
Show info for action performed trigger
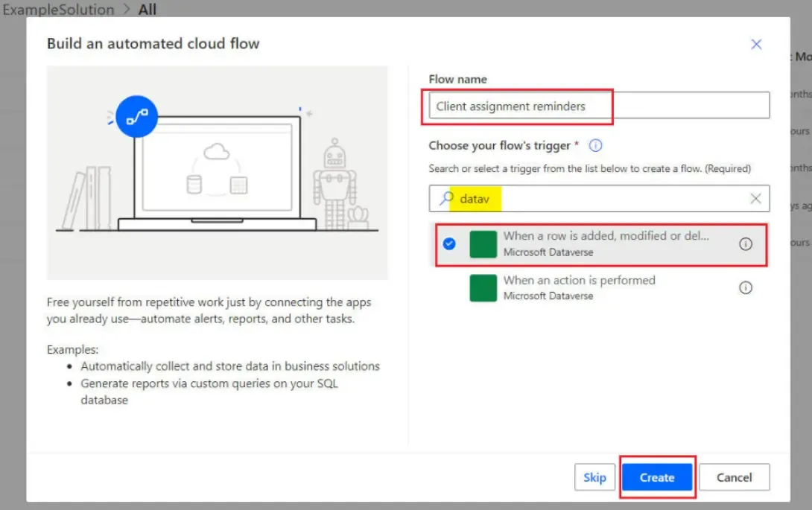pos(745,288)
